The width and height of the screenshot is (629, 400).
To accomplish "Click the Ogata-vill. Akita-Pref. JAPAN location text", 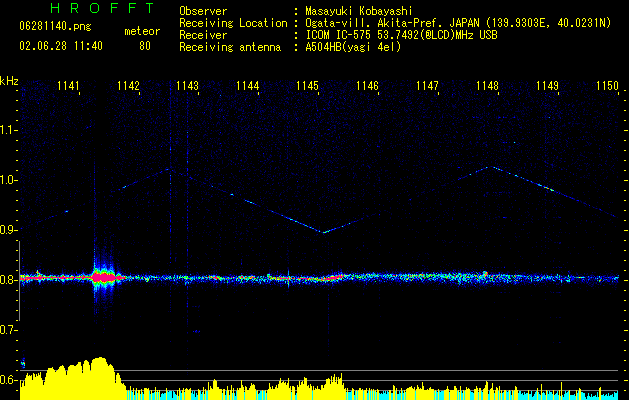I will coord(458,23).
